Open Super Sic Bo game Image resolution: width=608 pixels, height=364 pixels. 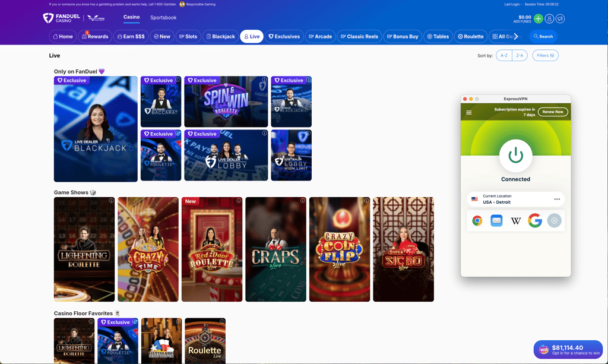[403, 249]
